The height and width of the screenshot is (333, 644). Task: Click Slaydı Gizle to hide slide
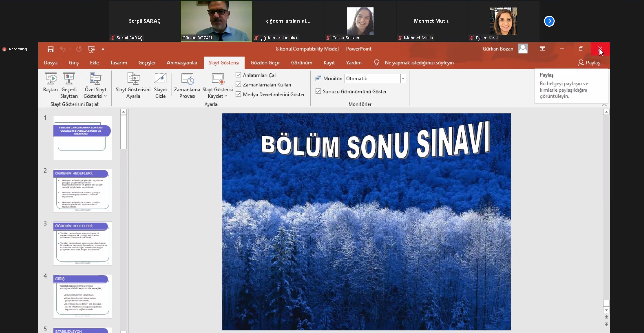coord(160,85)
